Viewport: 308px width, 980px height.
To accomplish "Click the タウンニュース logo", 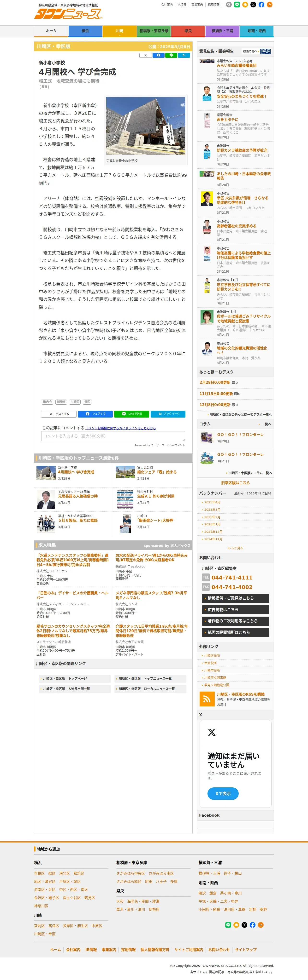I will [68, 14].
